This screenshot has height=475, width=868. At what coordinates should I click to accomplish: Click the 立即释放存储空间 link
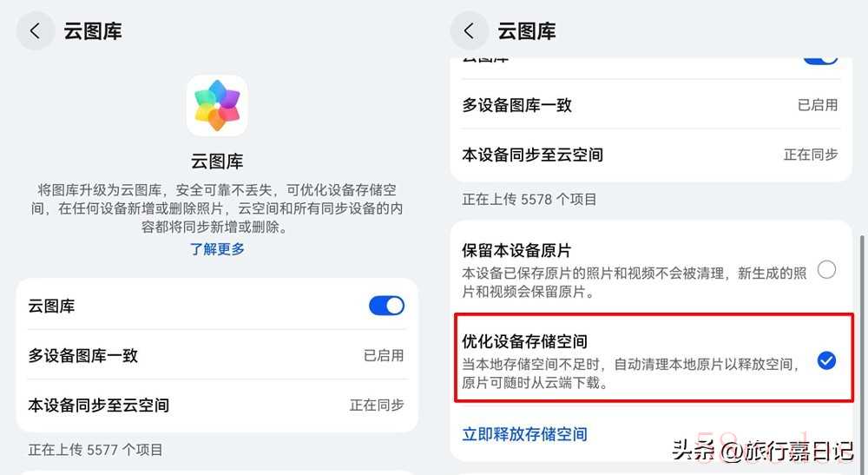click(x=524, y=434)
